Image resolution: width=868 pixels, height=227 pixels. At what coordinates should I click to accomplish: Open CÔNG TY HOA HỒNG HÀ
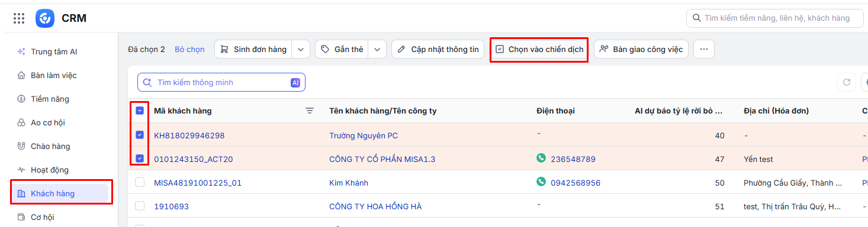click(x=375, y=206)
